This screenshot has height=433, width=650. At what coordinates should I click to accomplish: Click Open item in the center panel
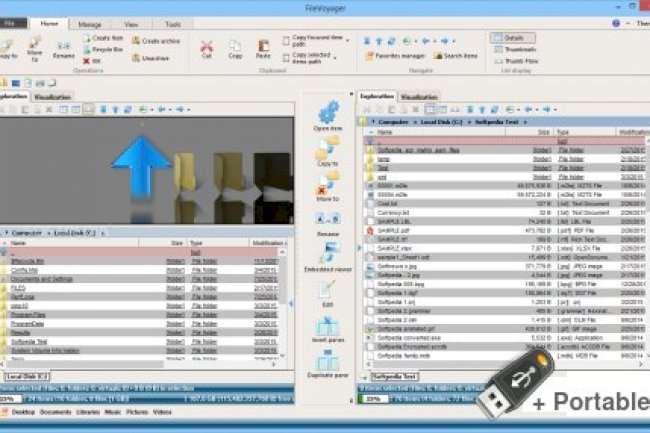[x=328, y=113]
